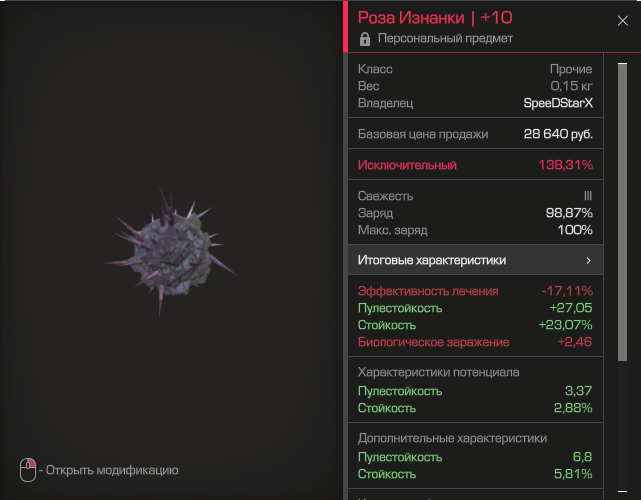Click the Биологическое заражение stat row
The width and height of the screenshot is (641, 500).
pos(475,342)
